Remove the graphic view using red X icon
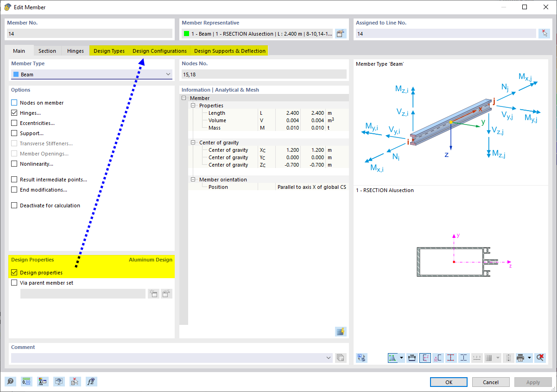 click(540, 358)
